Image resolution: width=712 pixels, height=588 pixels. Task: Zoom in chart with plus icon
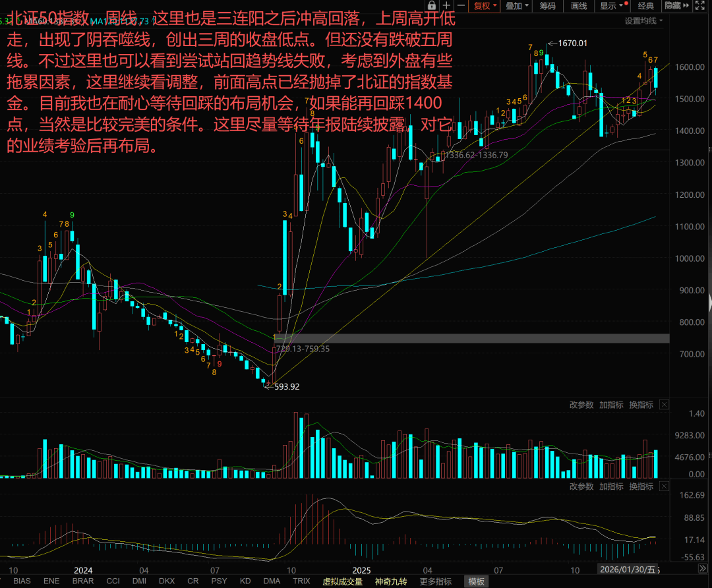[x=447, y=6]
